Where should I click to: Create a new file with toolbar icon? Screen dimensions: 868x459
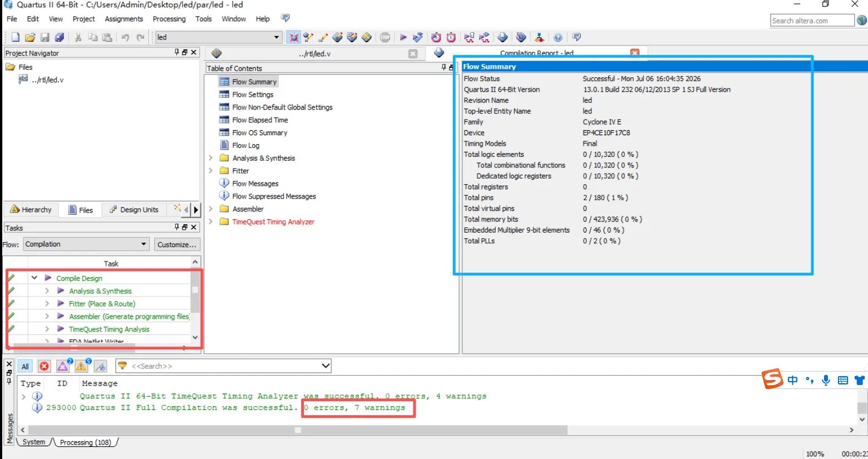point(16,37)
